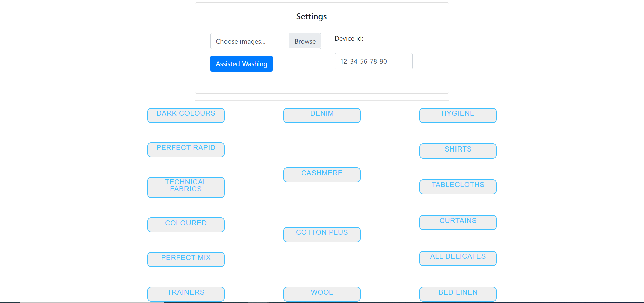Select TECHNICAL FABRICS program
The height and width of the screenshot is (303, 644).
pos(185,187)
